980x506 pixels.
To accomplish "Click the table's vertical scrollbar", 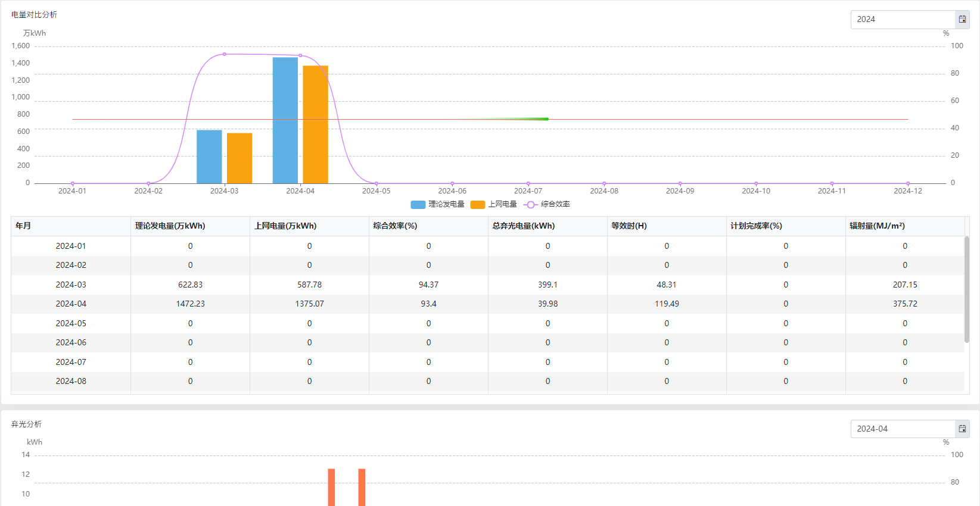I will point(967,289).
